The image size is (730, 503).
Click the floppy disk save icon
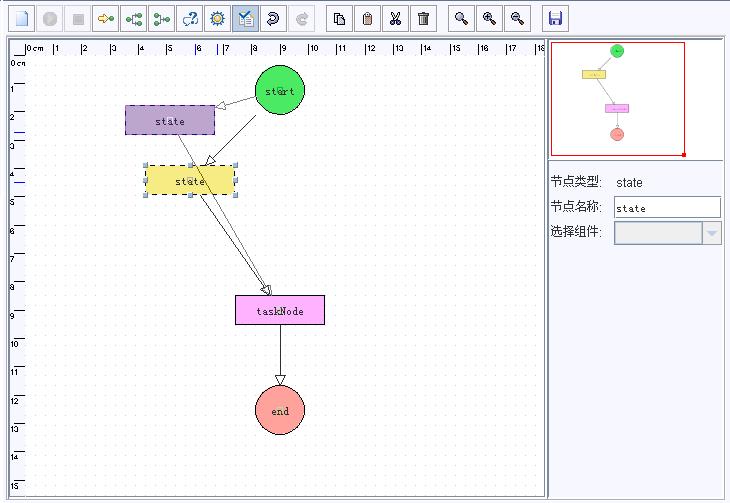pos(555,19)
